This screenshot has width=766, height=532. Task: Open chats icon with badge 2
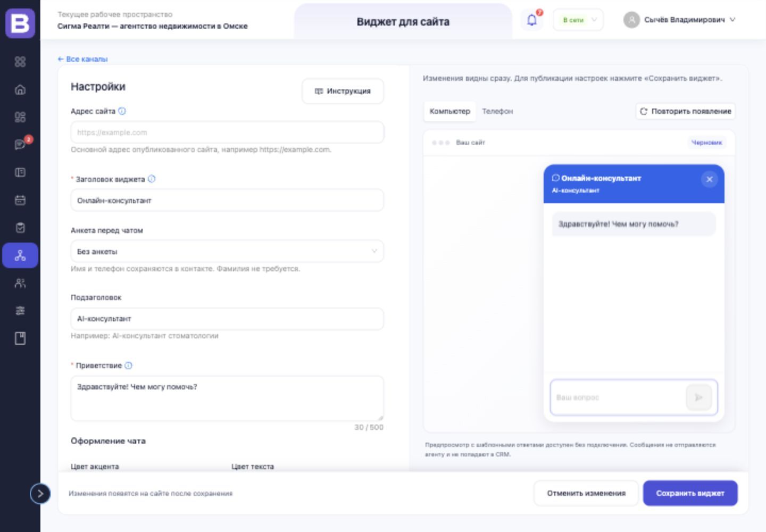coord(20,145)
